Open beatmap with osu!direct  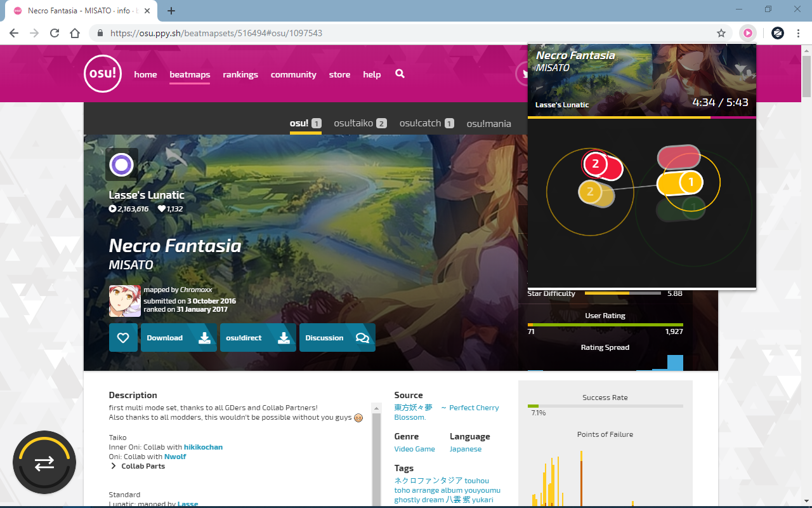258,338
